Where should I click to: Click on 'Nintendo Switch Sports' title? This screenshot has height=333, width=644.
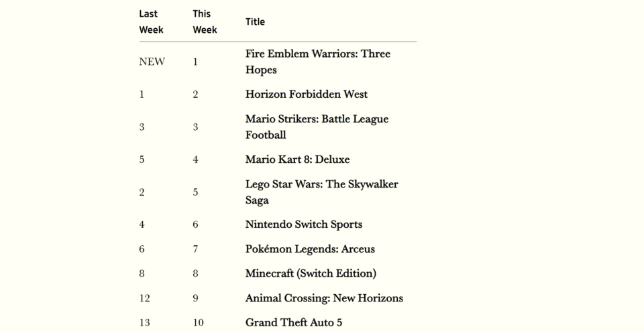[x=304, y=224]
